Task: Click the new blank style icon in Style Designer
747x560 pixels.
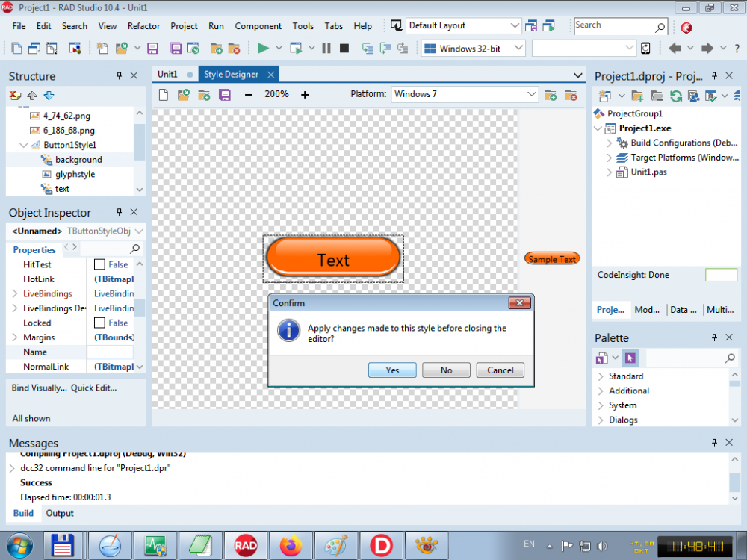Action: click(x=164, y=95)
